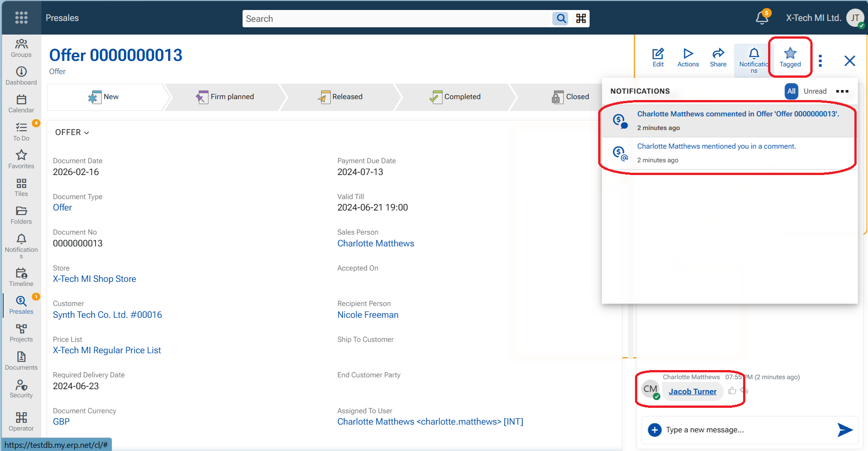Click the Search input field
Screen dimensions: 868x451
[x=396, y=19]
